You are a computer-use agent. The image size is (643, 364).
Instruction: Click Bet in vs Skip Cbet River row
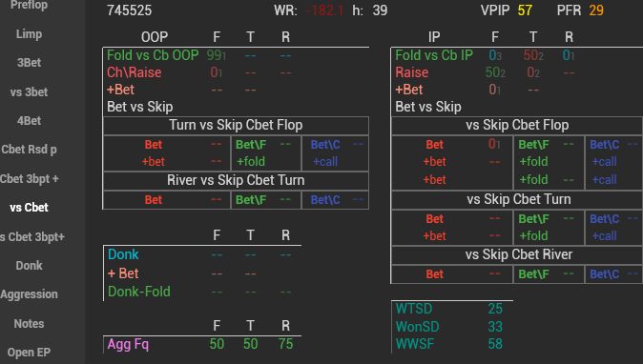434,273
